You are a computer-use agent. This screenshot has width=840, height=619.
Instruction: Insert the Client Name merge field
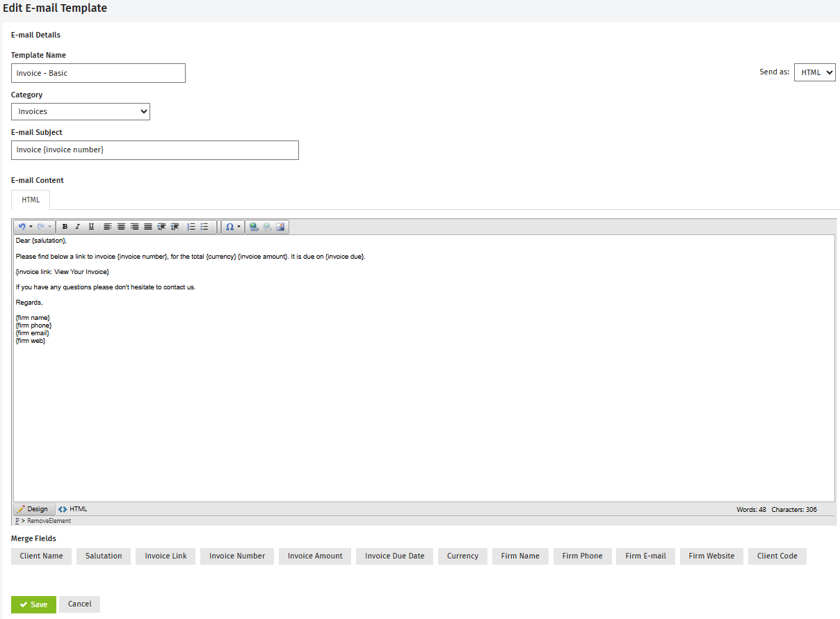coord(41,556)
